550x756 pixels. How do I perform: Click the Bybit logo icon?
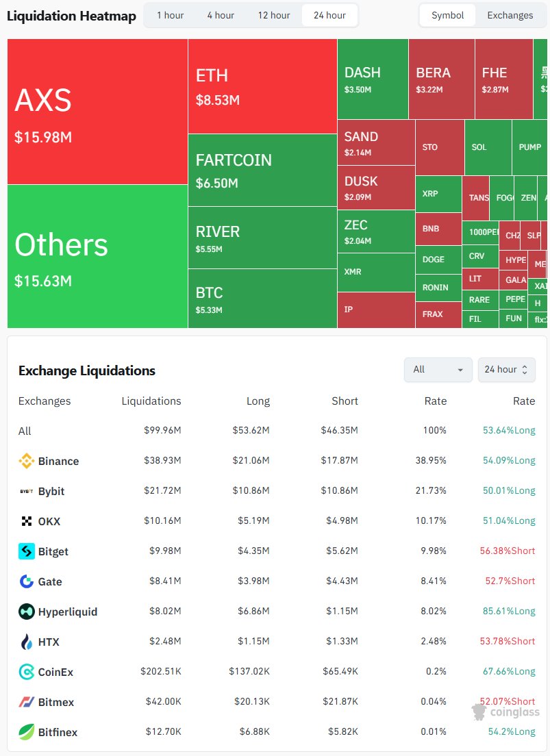[x=26, y=491]
